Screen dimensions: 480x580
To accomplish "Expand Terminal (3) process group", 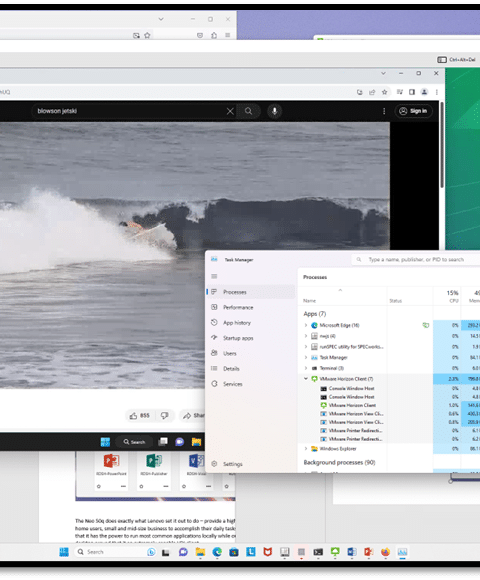I will tap(306, 368).
